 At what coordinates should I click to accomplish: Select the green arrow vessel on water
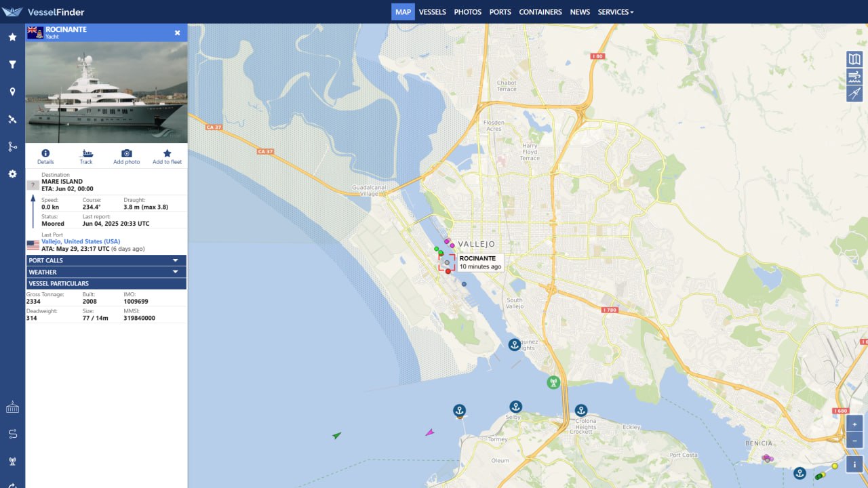(337, 435)
